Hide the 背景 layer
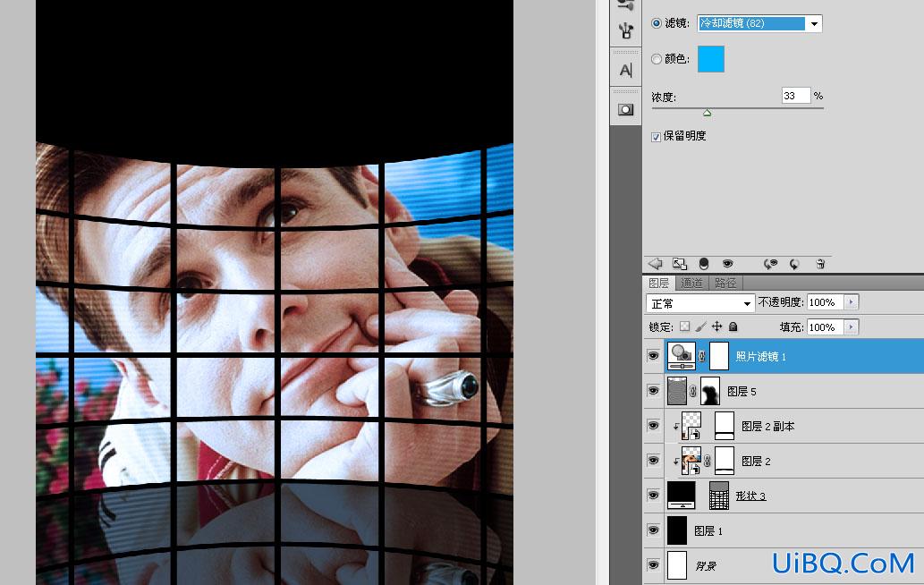The image size is (924, 585). click(653, 564)
